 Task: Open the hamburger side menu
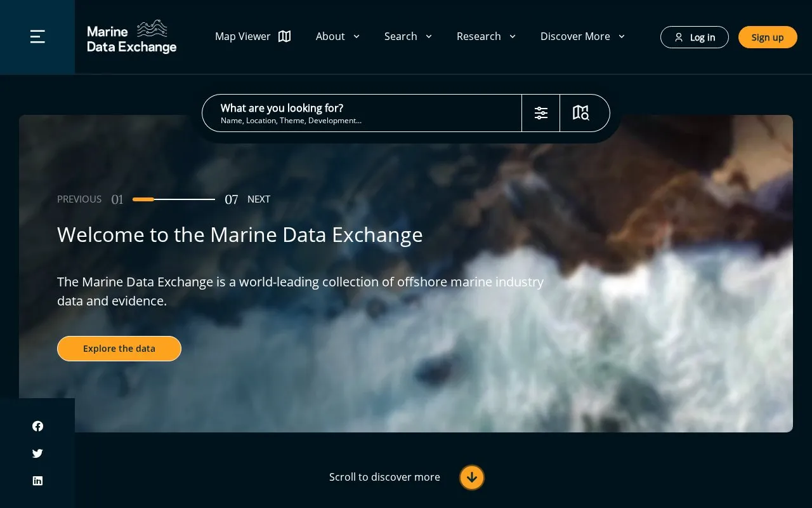coord(37,37)
